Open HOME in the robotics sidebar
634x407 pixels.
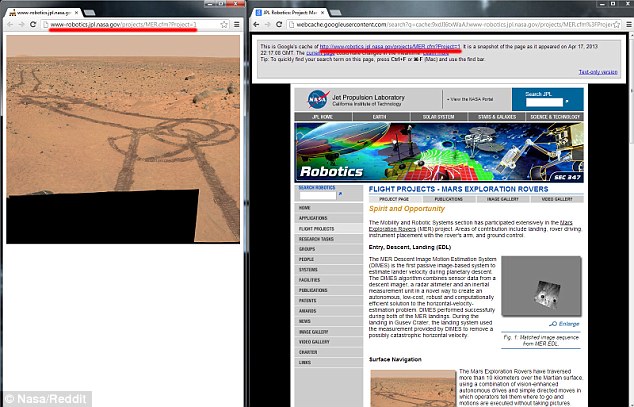(x=329, y=208)
